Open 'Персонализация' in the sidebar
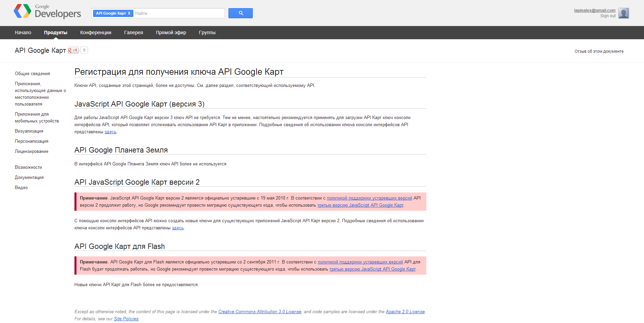Image resolution: width=644 pixels, height=323 pixels. click(31, 141)
